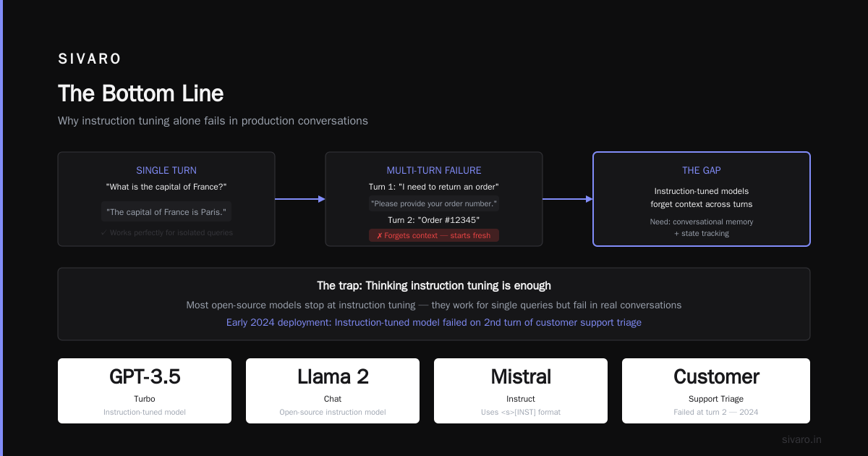868x456 pixels.
Task: Open the Mistral Instruct card
Action: [x=521, y=391]
